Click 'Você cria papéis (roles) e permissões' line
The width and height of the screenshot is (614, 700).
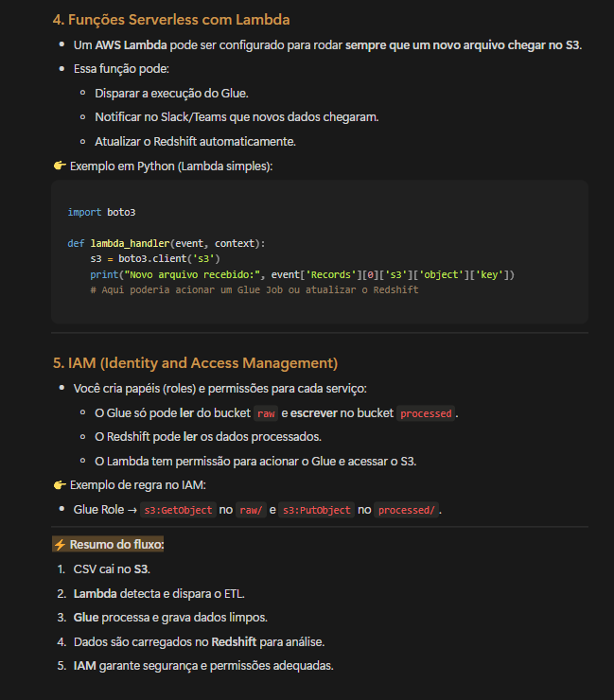pyautogui.click(x=219, y=389)
